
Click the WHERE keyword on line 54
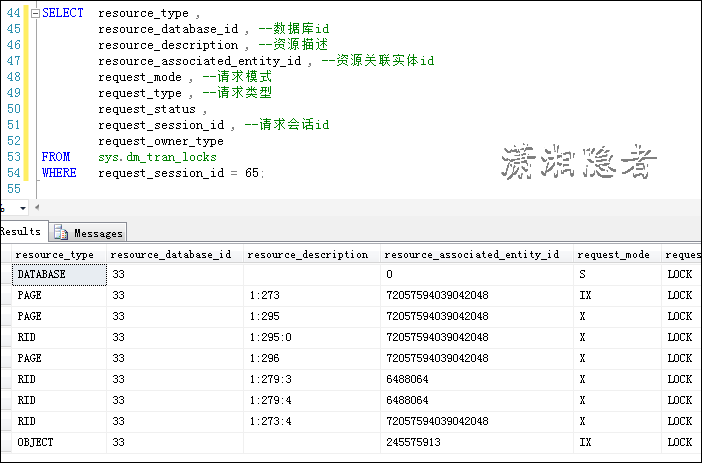coord(59,173)
